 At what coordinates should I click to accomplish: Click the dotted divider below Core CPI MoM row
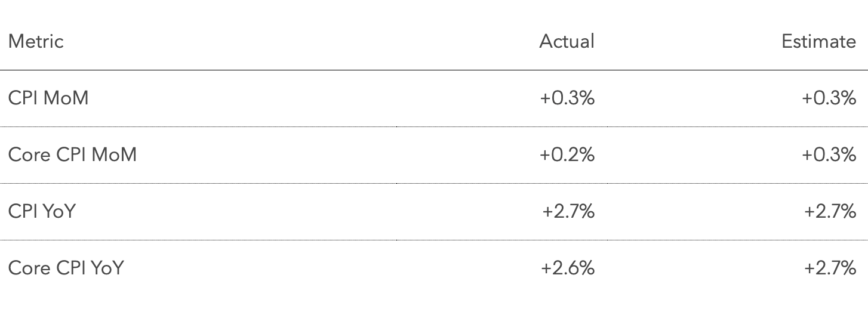[x=434, y=183]
